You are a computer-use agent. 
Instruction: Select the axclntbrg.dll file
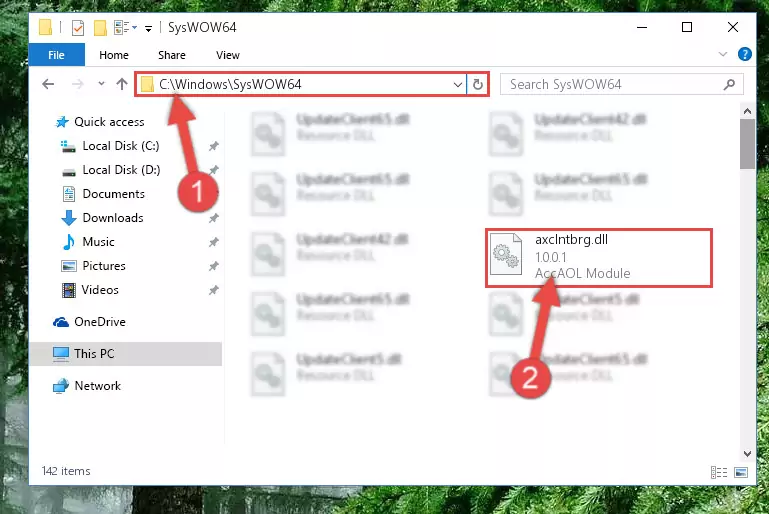[598, 257]
